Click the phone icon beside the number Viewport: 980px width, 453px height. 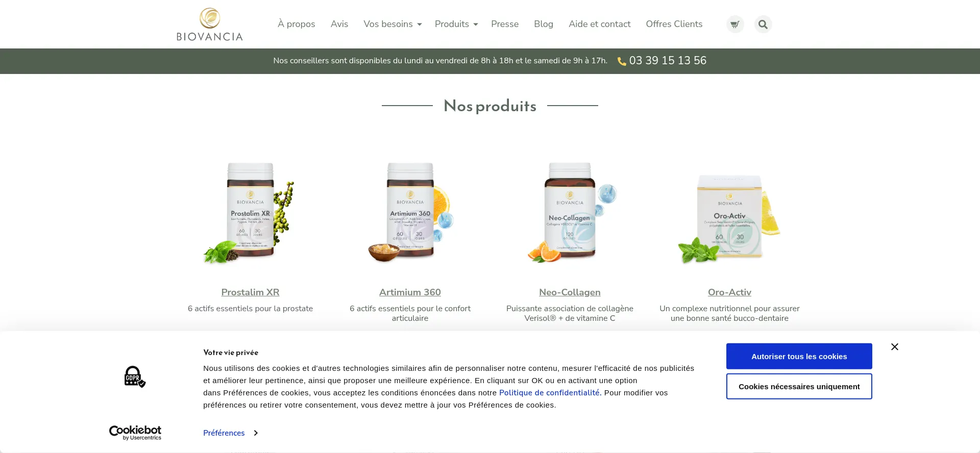point(622,61)
